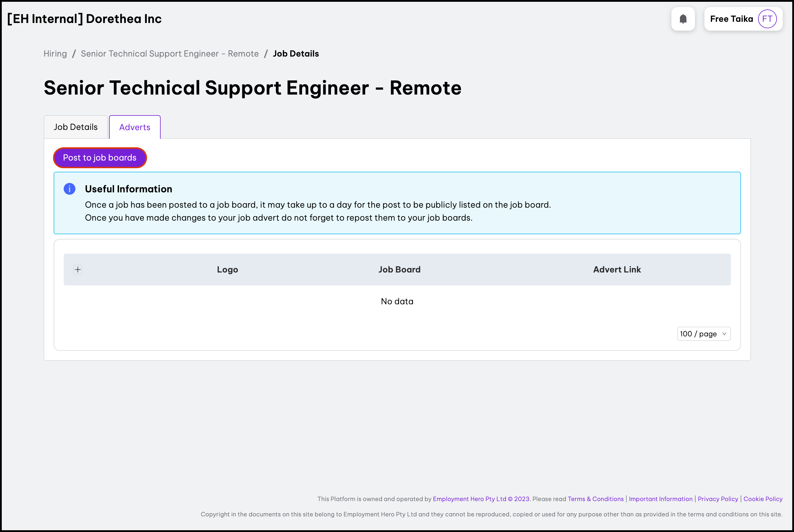This screenshot has height=532, width=794.
Task: Open Privacy Policy footer link
Action: pyautogui.click(x=718, y=499)
